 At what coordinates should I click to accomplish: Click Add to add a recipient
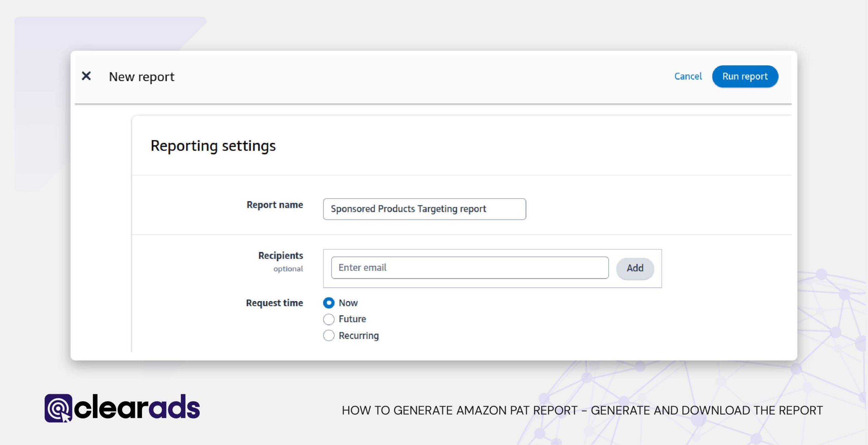click(635, 268)
